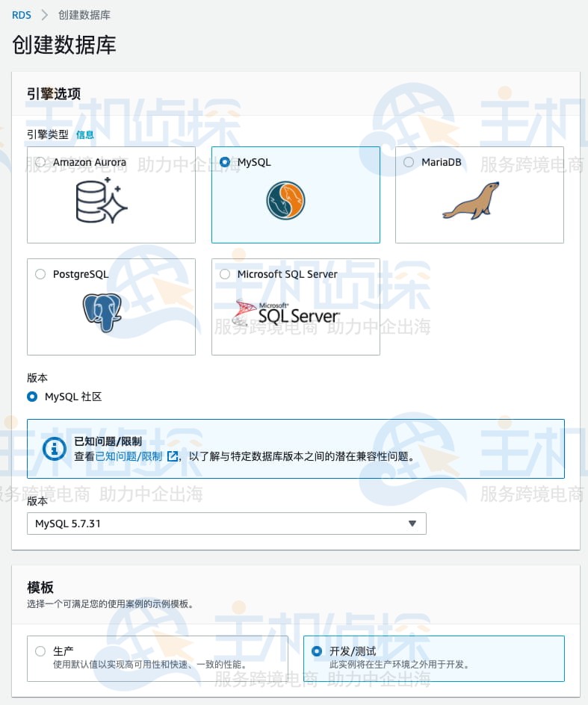The height and width of the screenshot is (705, 588).
Task: Click the 模板 section heading
Action: point(40,587)
